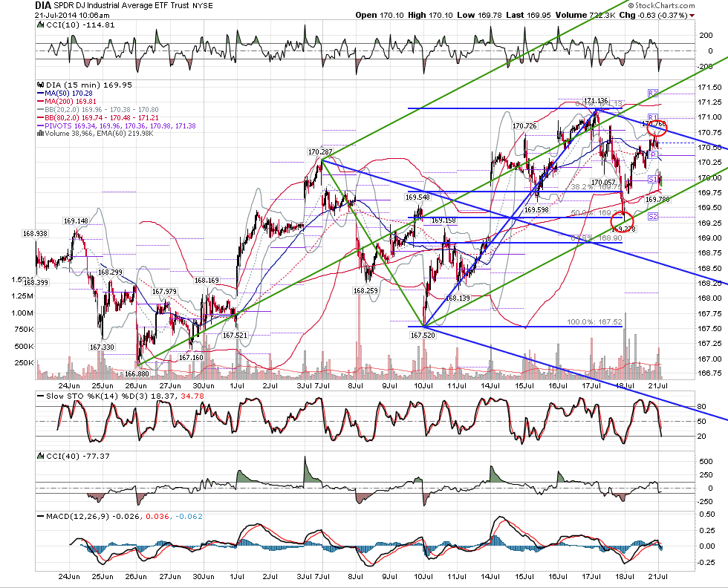Click the 167.520 trough price label
The width and height of the screenshot is (728, 588).
[423, 335]
